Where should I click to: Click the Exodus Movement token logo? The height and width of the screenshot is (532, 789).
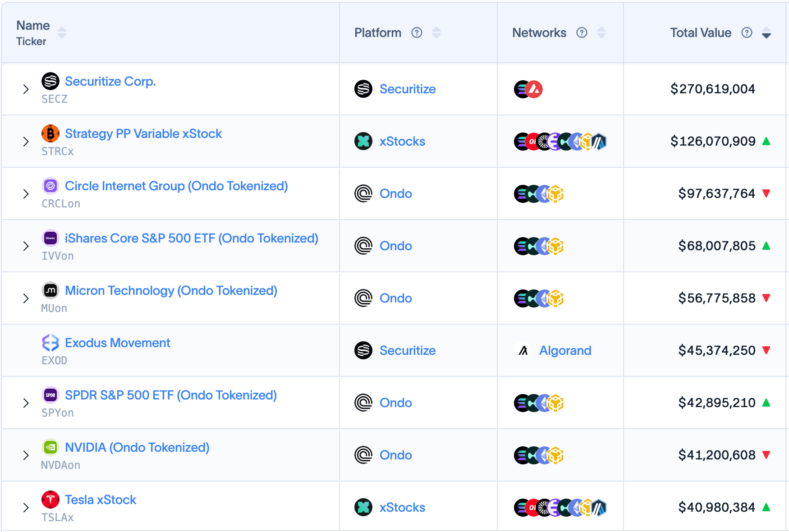point(50,343)
